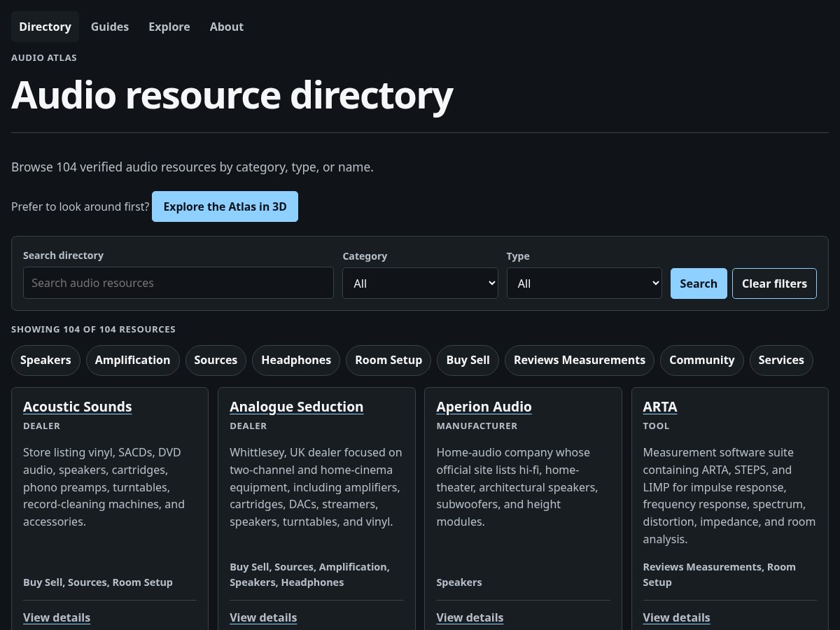
Task: View details for ARTA
Action: point(676,617)
